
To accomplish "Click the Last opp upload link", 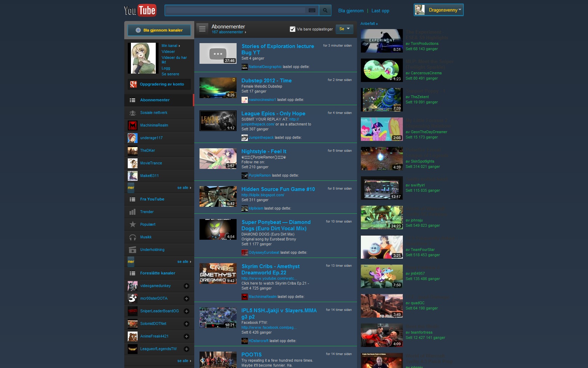I will click(x=380, y=11).
